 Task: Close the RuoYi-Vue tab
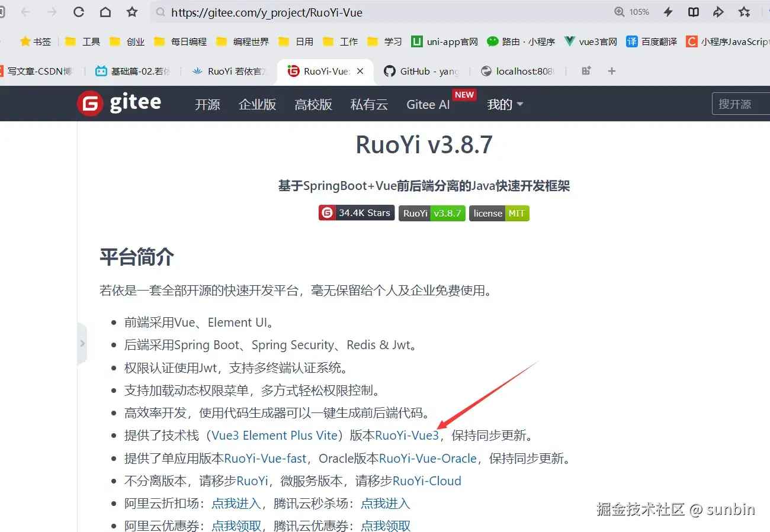pyautogui.click(x=361, y=71)
